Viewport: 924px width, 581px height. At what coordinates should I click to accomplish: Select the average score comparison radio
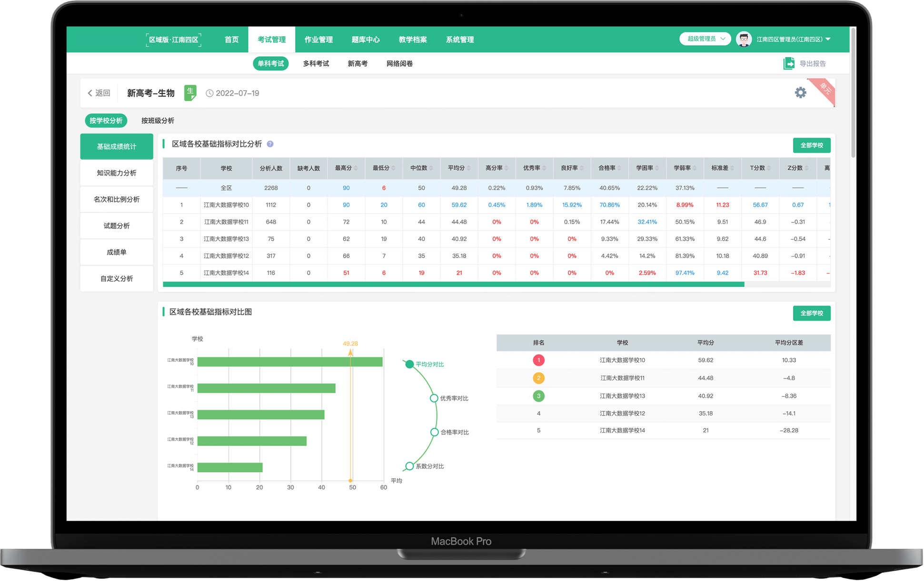point(409,364)
